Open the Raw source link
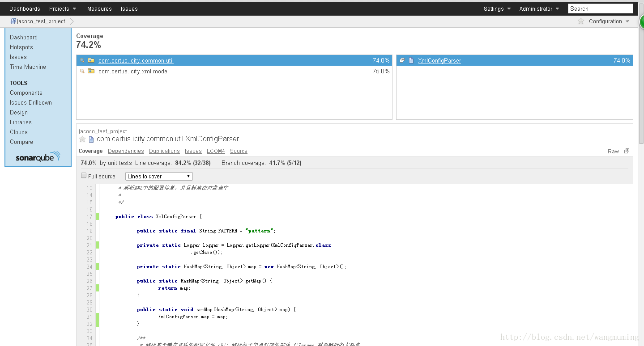The image size is (644, 346). pos(613,152)
